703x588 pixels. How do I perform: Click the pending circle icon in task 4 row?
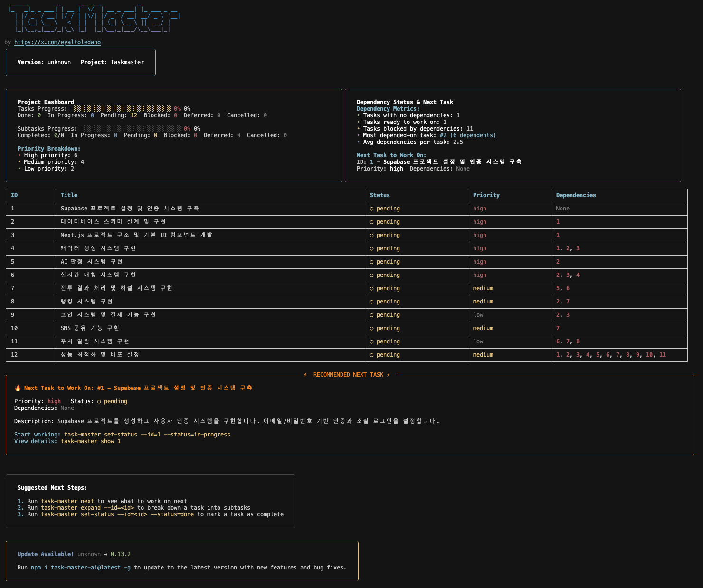pyautogui.click(x=372, y=248)
